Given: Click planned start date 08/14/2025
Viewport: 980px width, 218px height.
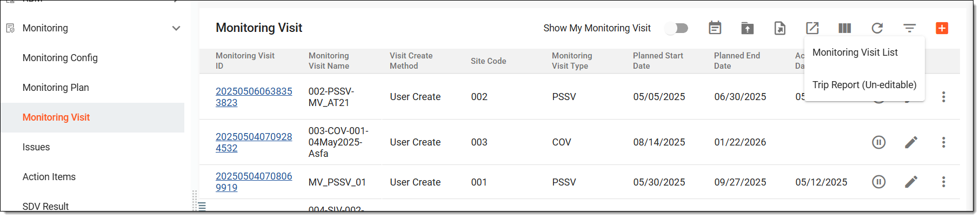Looking at the screenshot, I should (x=659, y=142).
